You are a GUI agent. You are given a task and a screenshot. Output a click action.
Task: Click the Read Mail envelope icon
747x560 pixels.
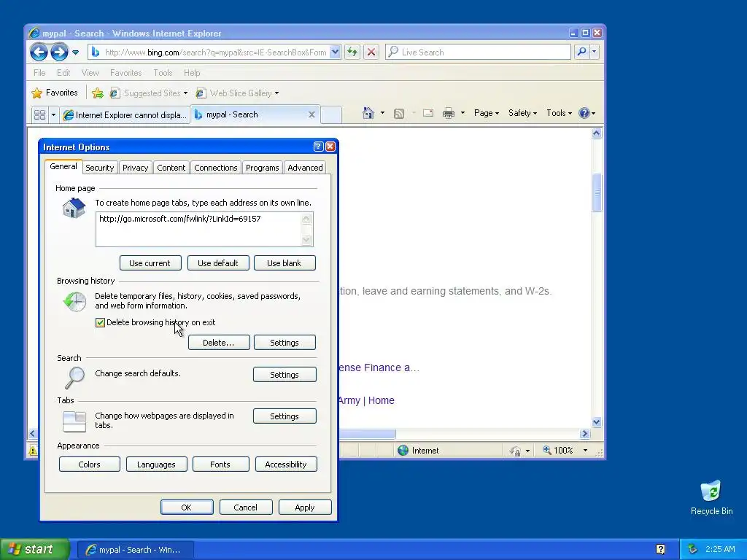click(x=428, y=113)
